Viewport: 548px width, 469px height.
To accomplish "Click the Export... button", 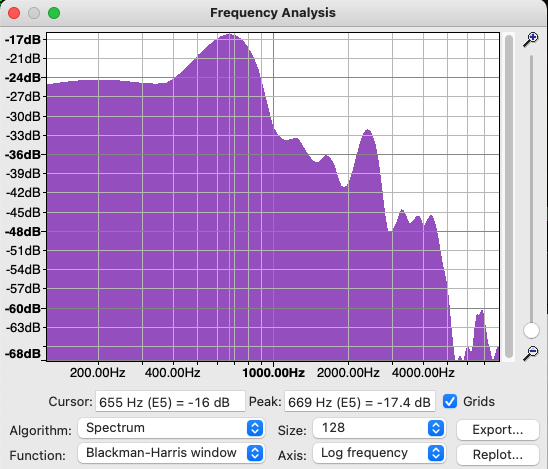I will [498, 430].
